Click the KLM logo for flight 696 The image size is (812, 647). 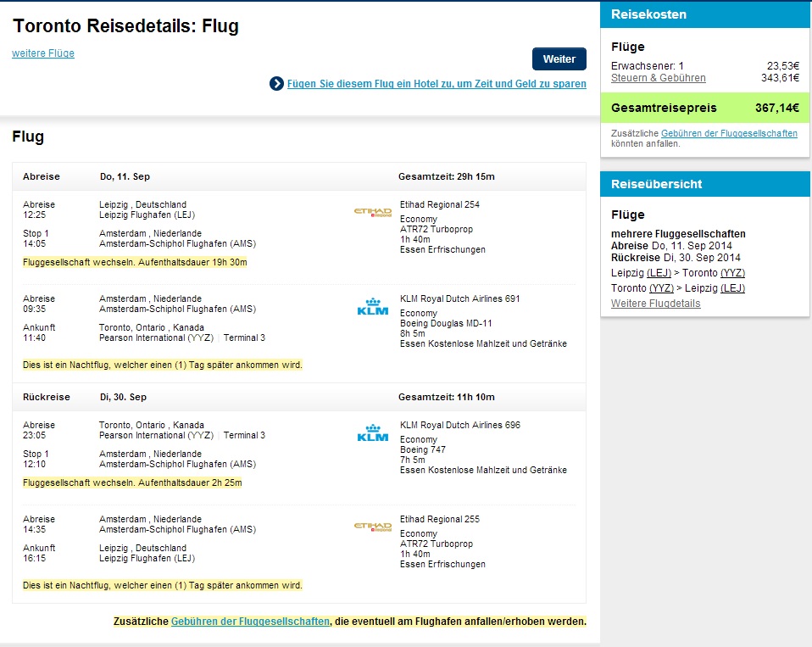[x=373, y=433]
